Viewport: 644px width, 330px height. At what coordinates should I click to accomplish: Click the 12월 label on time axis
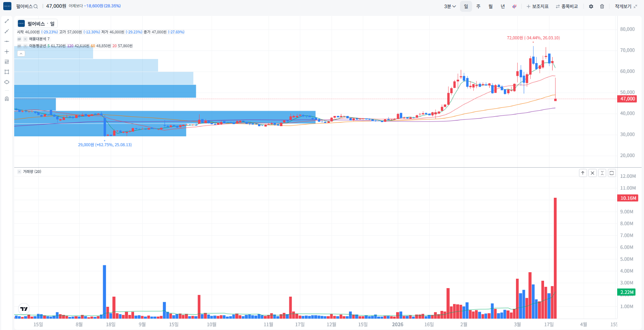click(x=332, y=324)
